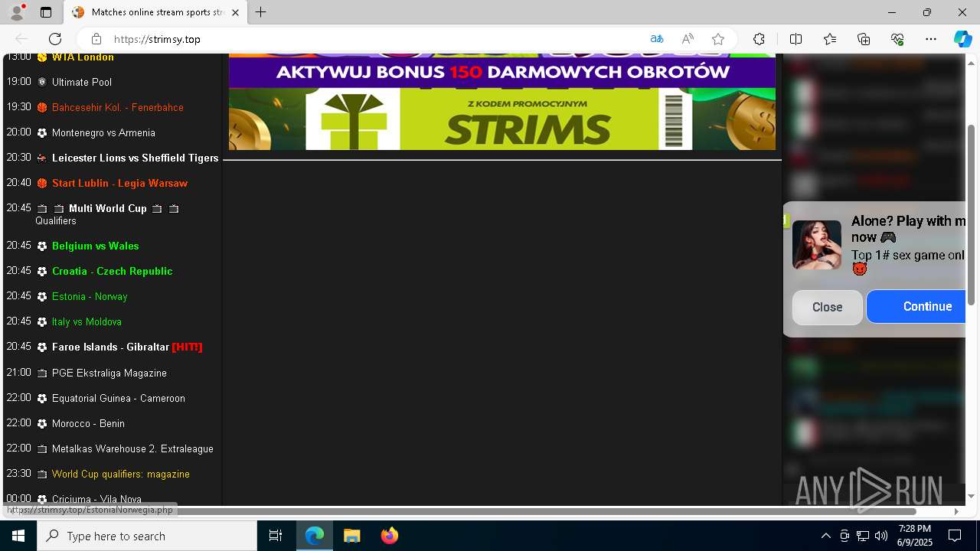Open the volume control tray icon

[x=881, y=536]
